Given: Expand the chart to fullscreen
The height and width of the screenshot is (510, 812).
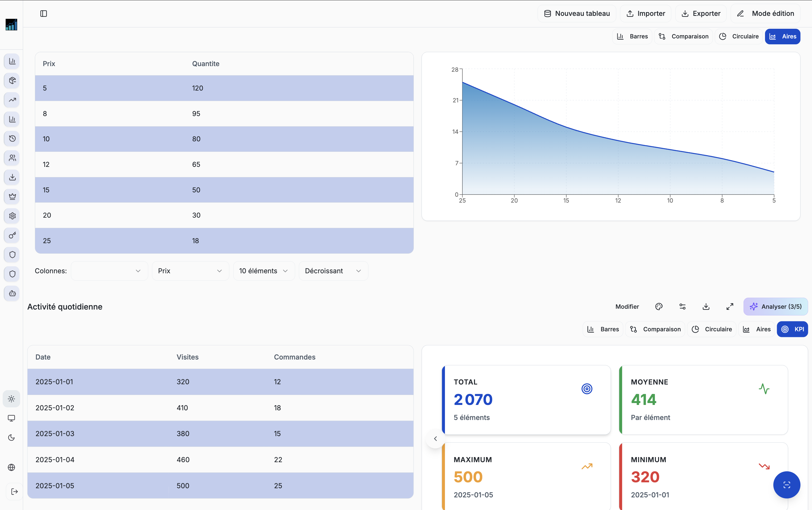Looking at the screenshot, I should point(729,307).
